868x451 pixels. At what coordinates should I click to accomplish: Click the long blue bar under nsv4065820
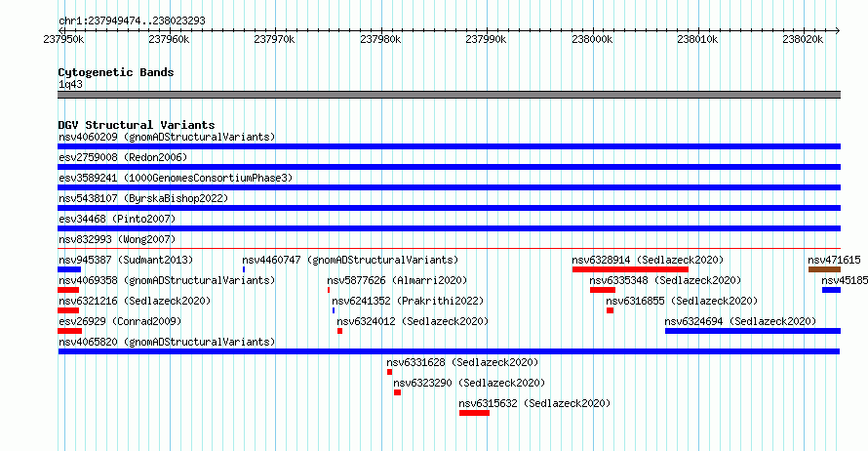pos(449,351)
